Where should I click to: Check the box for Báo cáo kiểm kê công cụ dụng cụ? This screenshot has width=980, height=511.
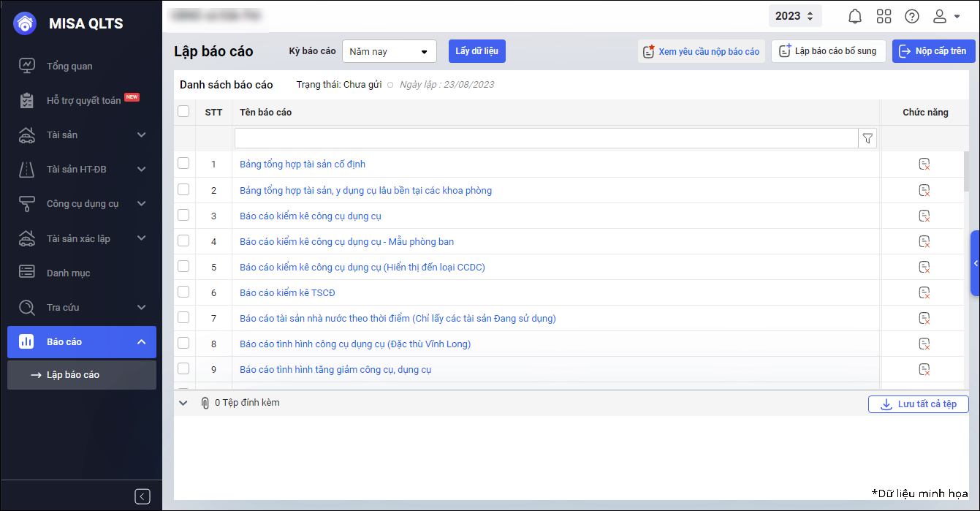pyautogui.click(x=183, y=215)
